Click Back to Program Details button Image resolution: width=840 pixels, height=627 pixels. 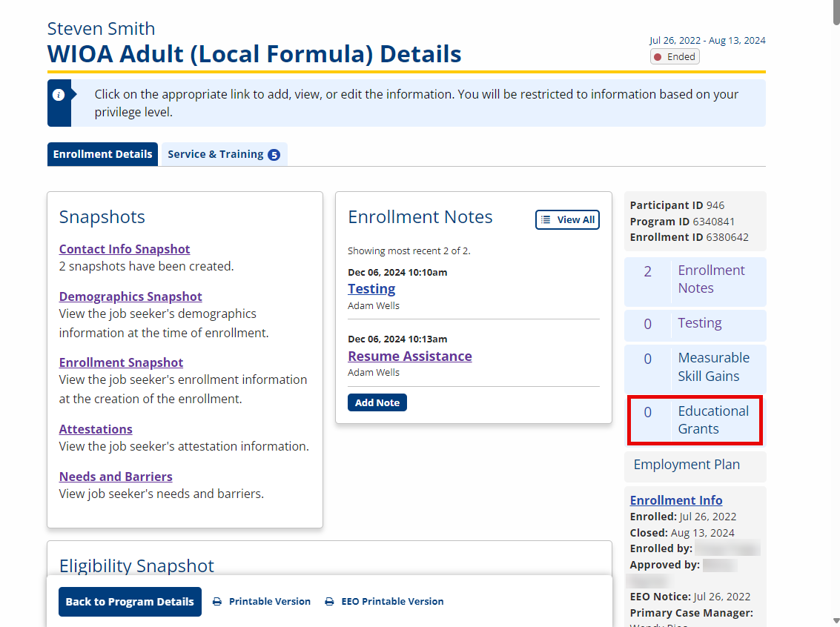pos(130,602)
